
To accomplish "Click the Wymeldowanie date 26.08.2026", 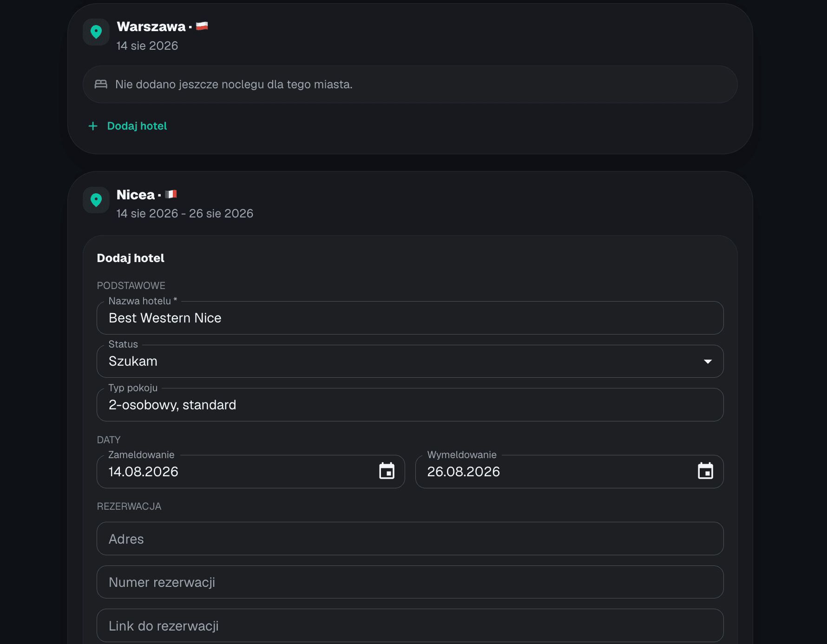I will pyautogui.click(x=464, y=472).
